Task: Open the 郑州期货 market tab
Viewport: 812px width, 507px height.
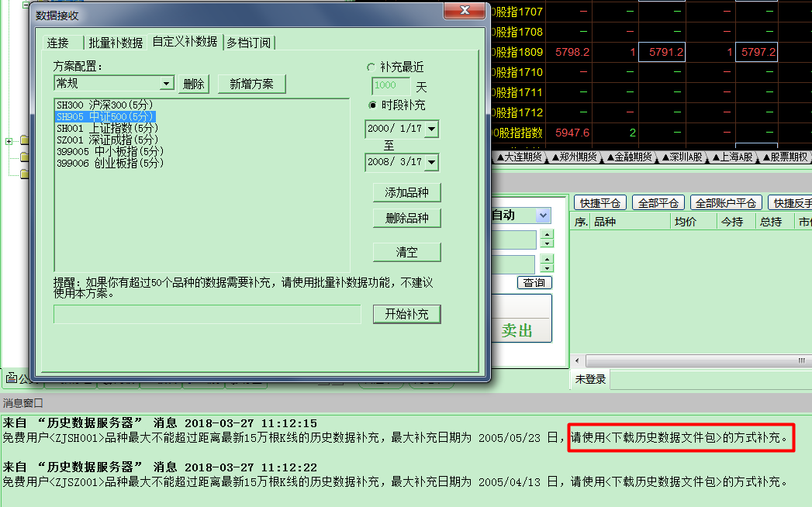Action: [x=575, y=157]
